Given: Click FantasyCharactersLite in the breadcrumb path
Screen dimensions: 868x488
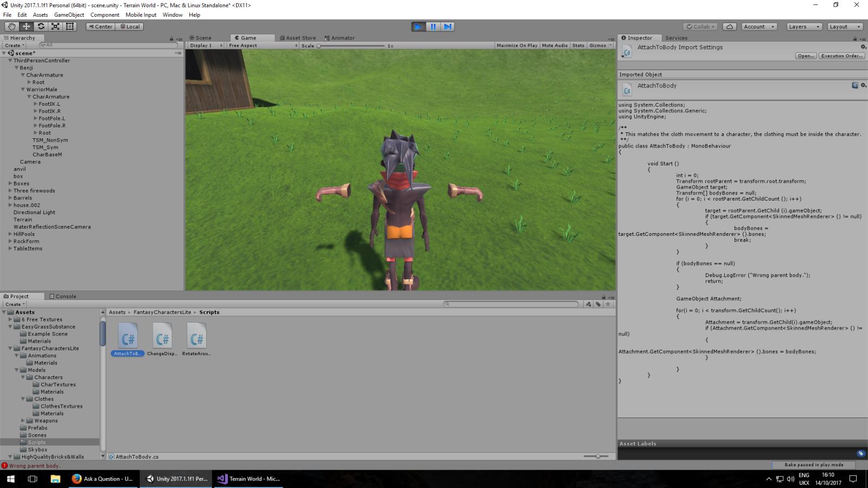Looking at the screenshot, I should click(162, 312).
